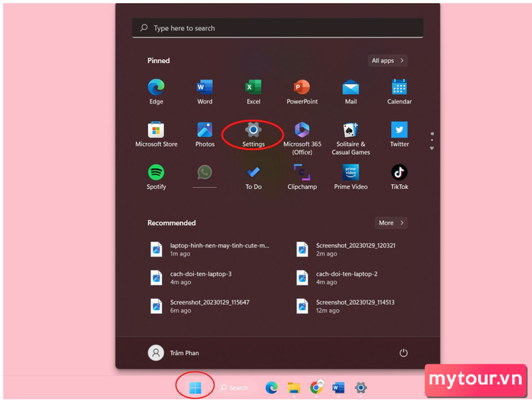Expand More recommended items
Image resolution: width=532 pixels, height=404 pixels.
pyautogui.click(x=391, y=223)
